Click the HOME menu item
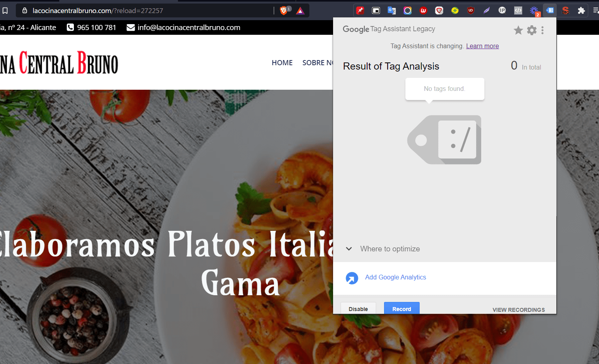Screen dimensions: 599x364 282,63
